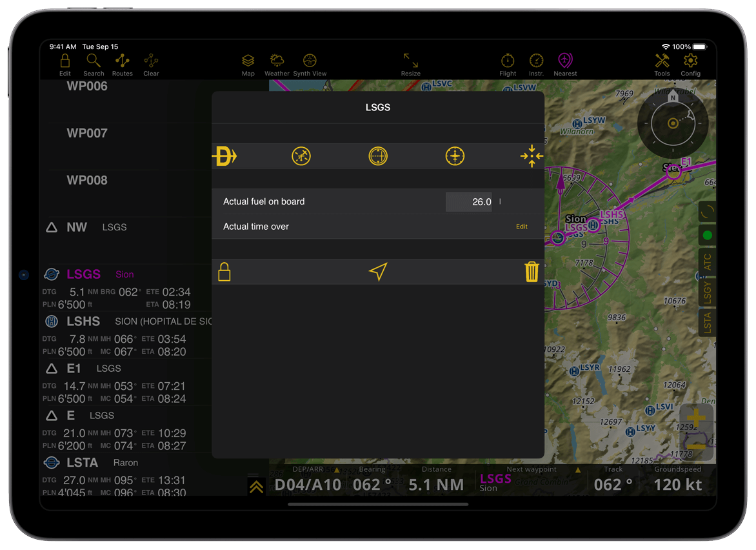Open the Weather options
Viewport: 756px width, 550px height.
point(277,65)
